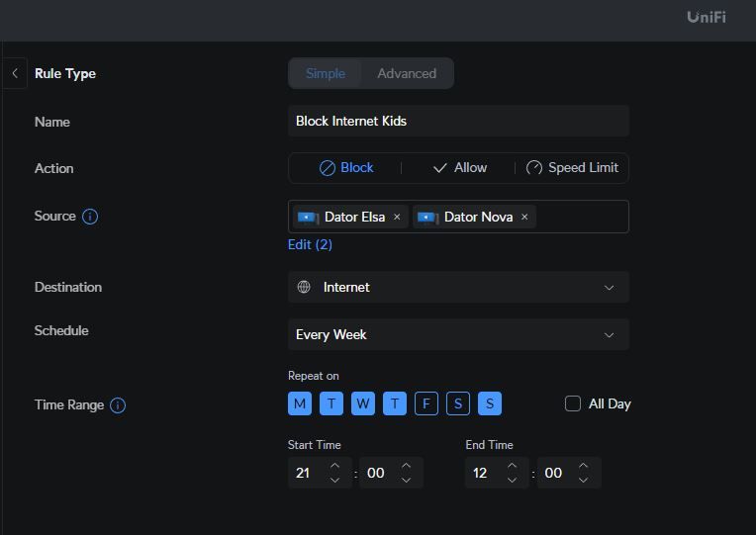The width and height of the screenshot is (756, 535).
Task: Toggle Monday in the Repeat on days
Action: [x=299, y=403]
